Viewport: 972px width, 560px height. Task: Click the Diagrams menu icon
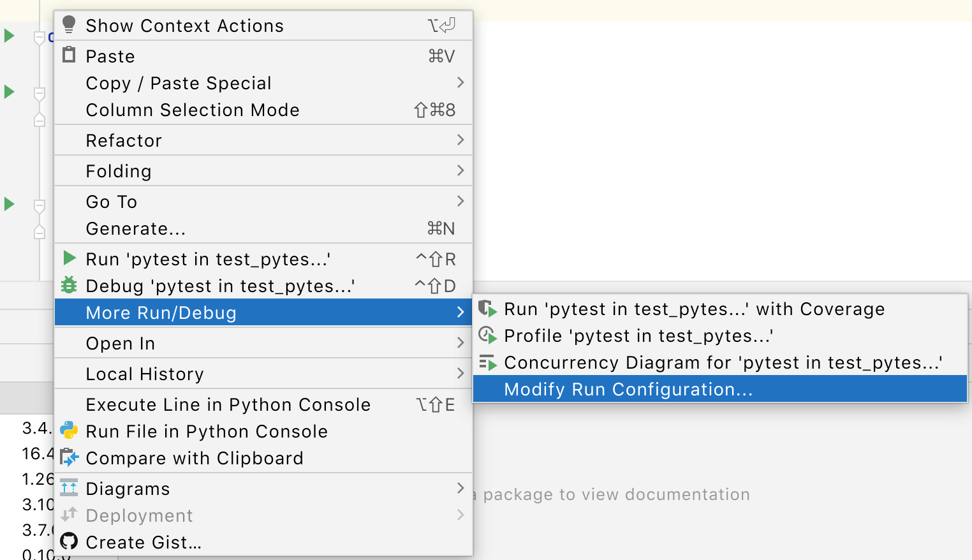(69, 488)
